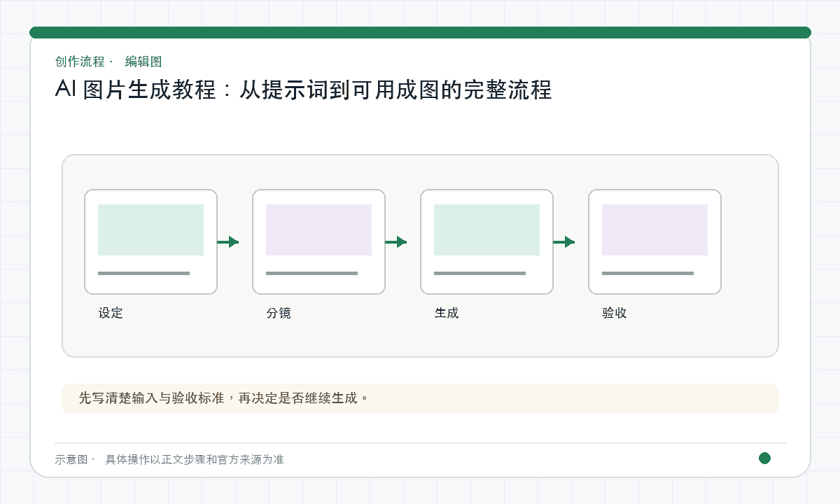
Task: Click the title AI 图片生成教程
Action: pos(303,90)
